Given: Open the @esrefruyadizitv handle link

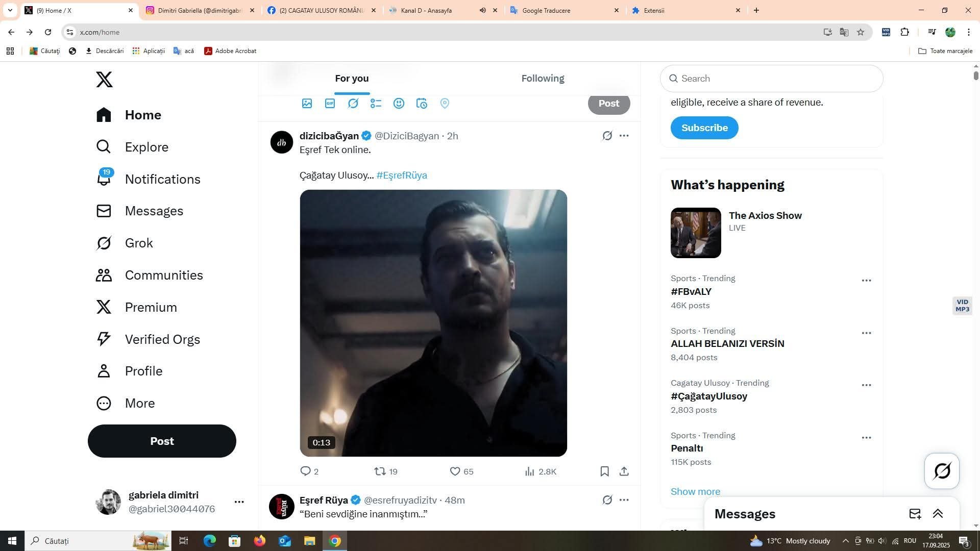Looking at the screenshot, I should click(400, 500).
